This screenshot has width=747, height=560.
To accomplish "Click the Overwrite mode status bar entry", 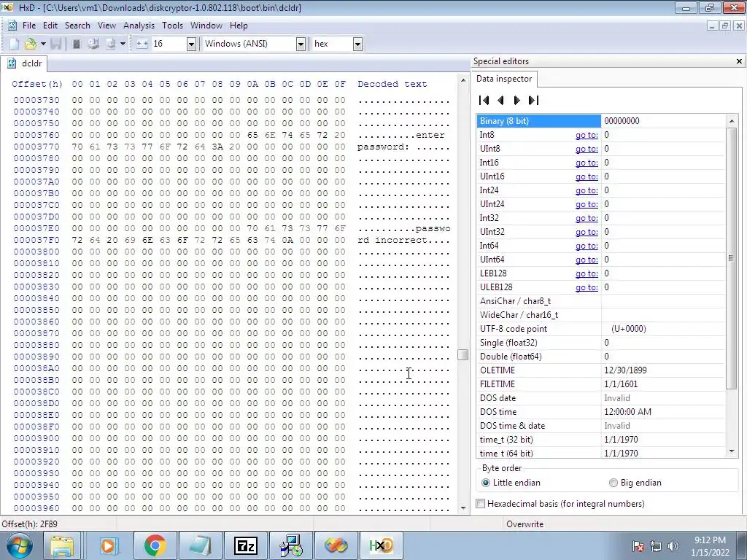I will click(x=525, y=524).
